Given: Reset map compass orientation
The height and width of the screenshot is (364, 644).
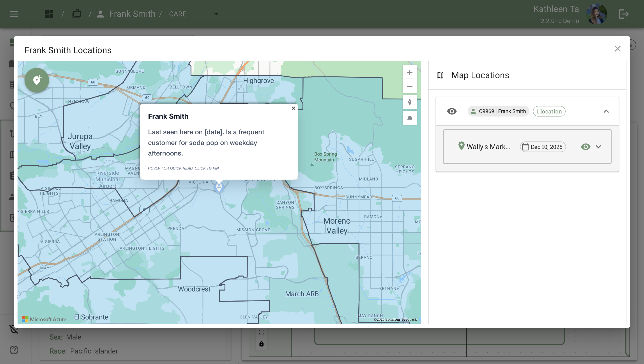Looking at the screenshot, I should (x=409, y=102).
